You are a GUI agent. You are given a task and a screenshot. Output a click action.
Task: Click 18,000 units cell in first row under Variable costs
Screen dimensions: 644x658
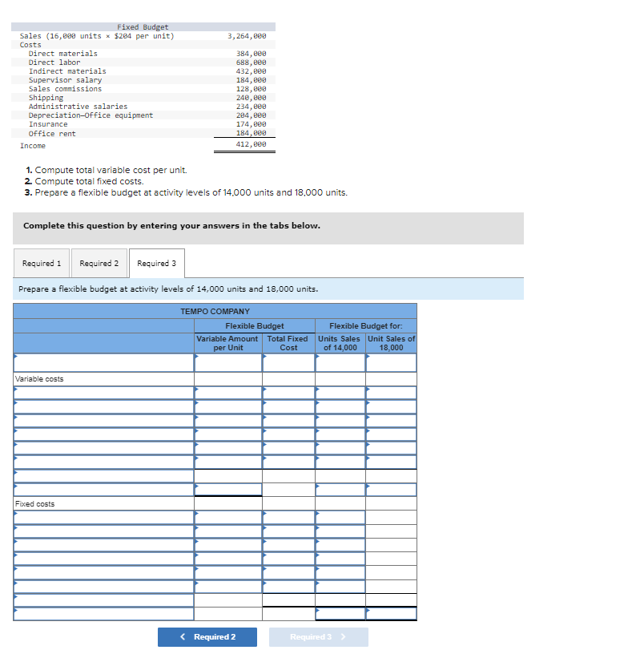click(x=391, y=393)
